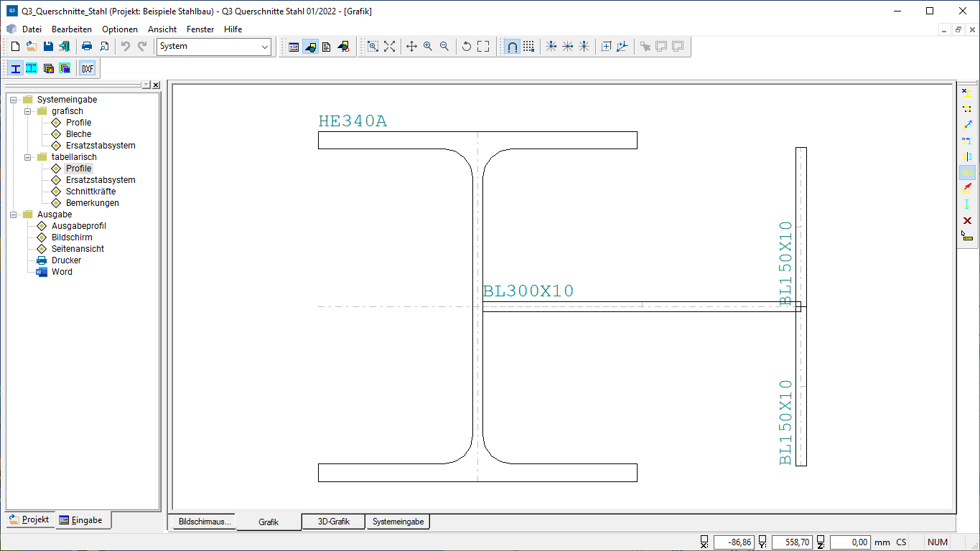Click the table input view icon

pyautogui.click(x=294, y=46)
